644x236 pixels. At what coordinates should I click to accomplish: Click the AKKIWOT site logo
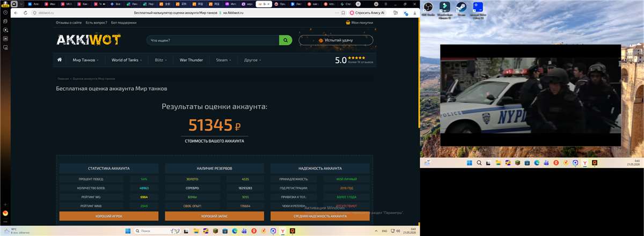click(89, 40)
